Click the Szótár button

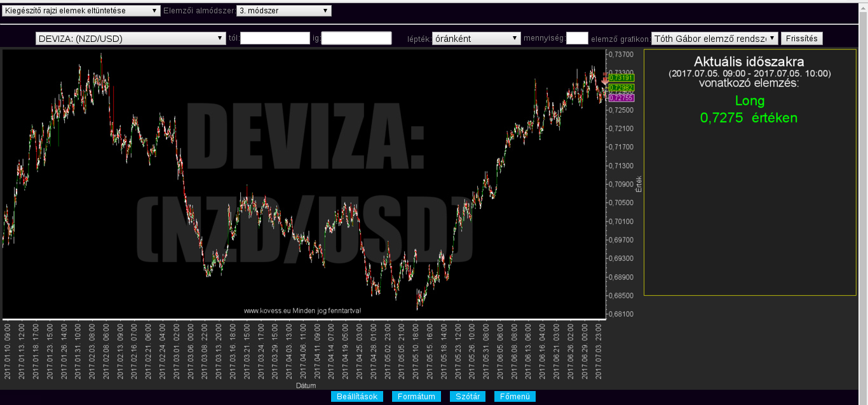coord(468,397)
